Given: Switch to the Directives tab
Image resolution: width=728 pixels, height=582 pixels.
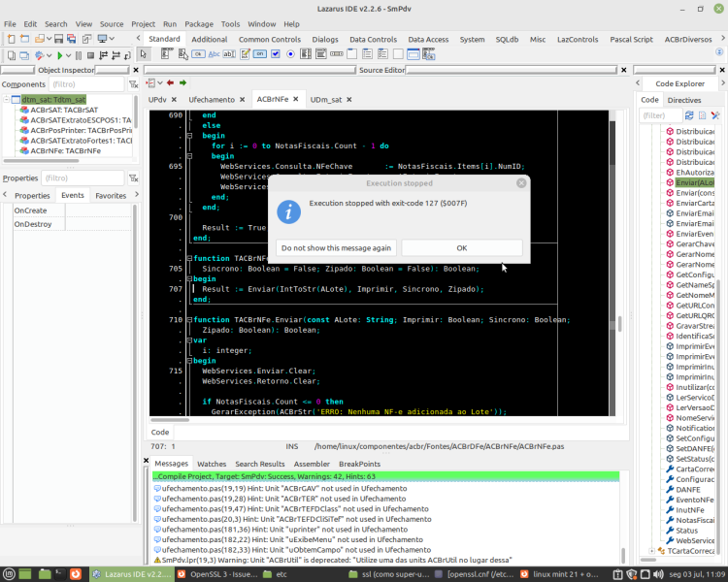Looking at the screenshot, I should 684,100.
